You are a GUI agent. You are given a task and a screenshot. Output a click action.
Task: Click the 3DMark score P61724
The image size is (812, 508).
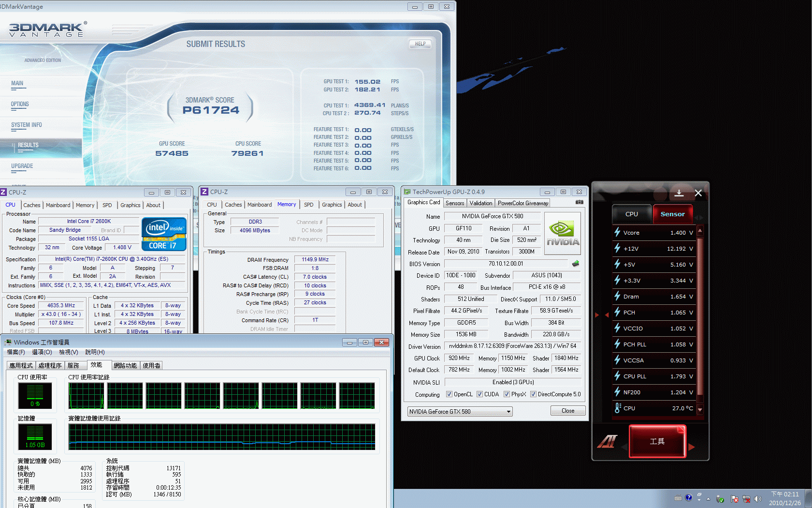coord(211,110)
